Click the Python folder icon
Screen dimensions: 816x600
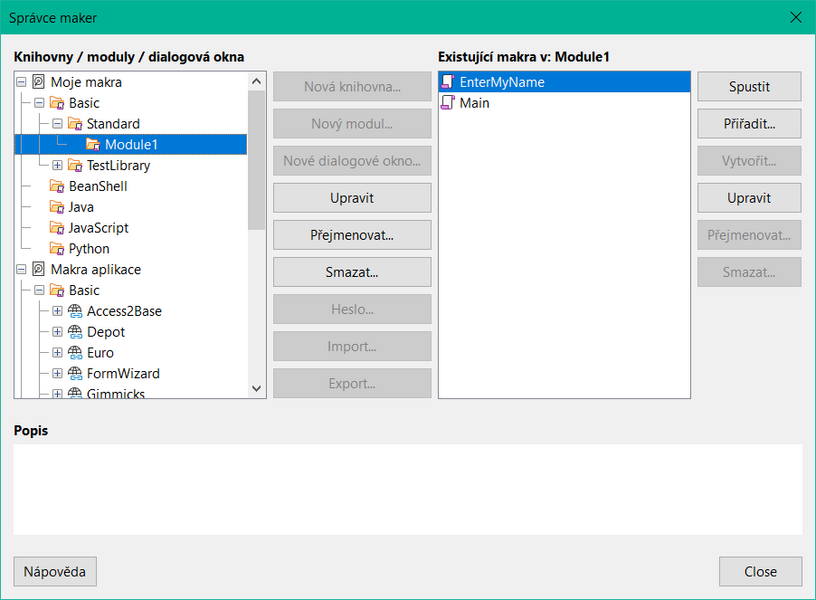click(x=57, y=248)
